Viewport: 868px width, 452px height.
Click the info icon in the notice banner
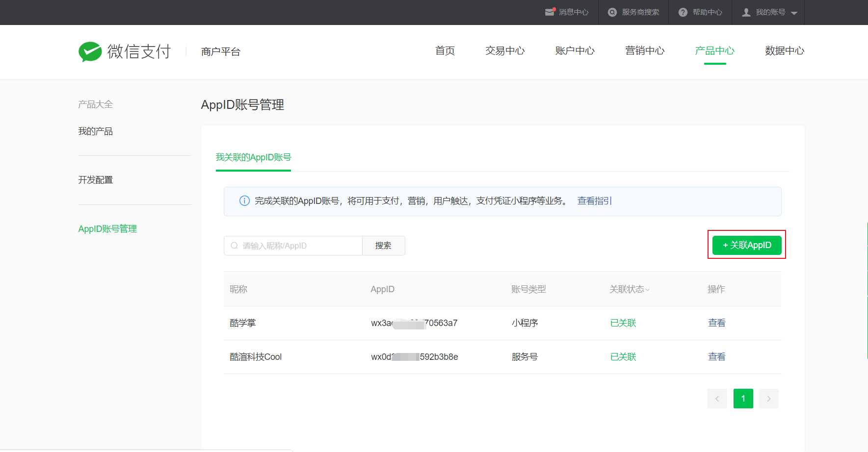(244, 201)
